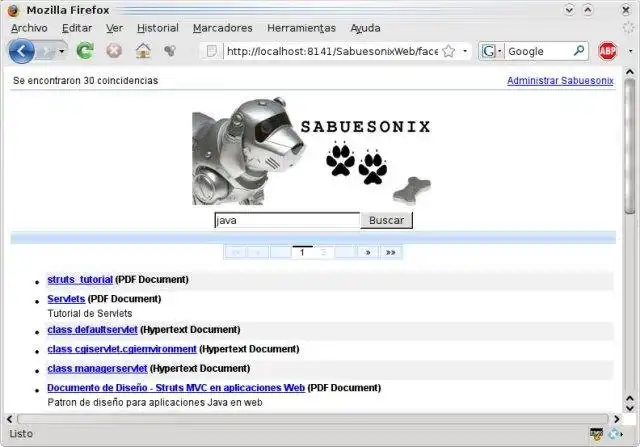Viewport: 640px width, 447px height.
Task: Click the 'Listo' status bar text
Action: [x=21, y=434]
